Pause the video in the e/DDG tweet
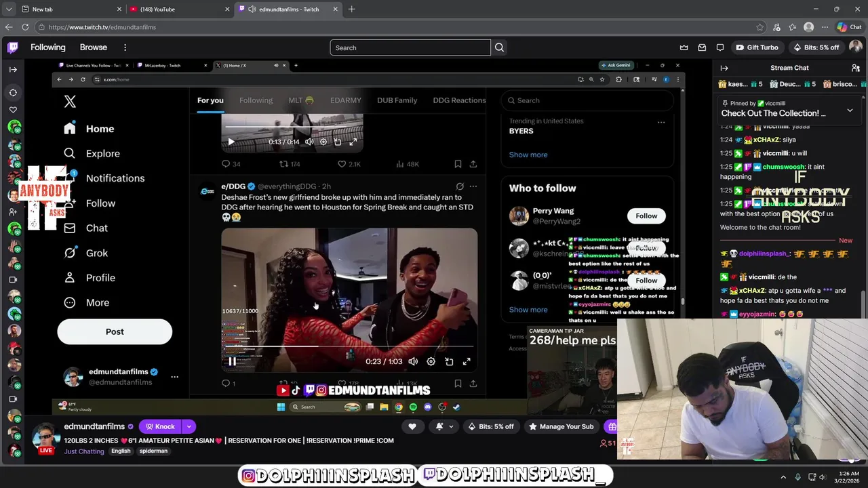The height and width of the screenshot is (488, 868). tap(232, 361)
